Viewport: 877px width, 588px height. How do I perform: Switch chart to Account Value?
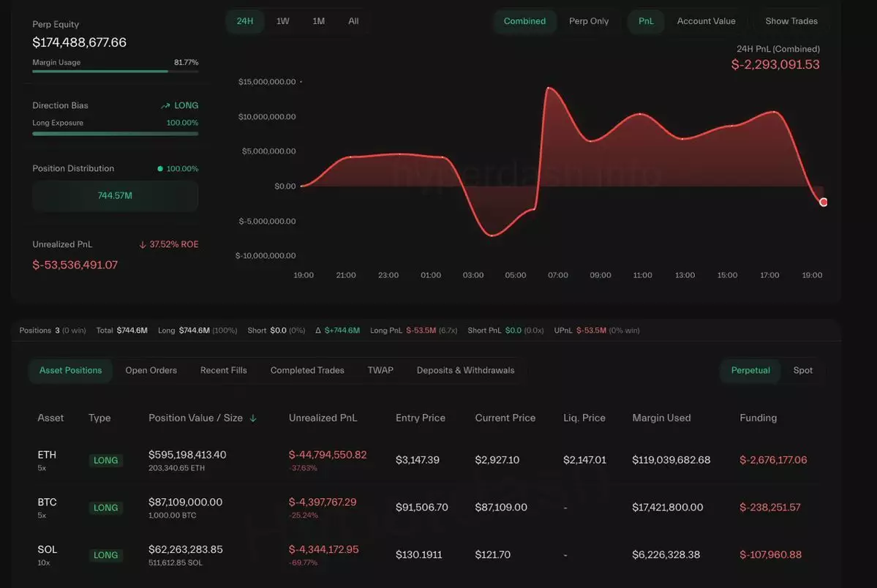tap(706, 21)
